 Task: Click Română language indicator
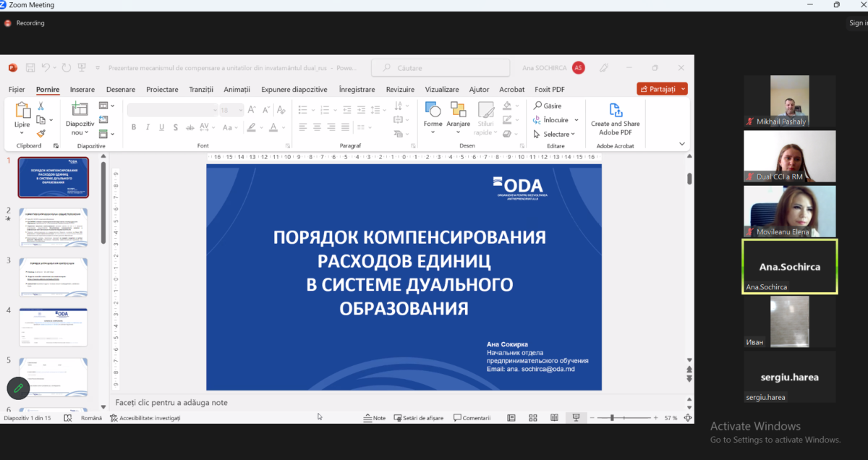tap(91, 418)
